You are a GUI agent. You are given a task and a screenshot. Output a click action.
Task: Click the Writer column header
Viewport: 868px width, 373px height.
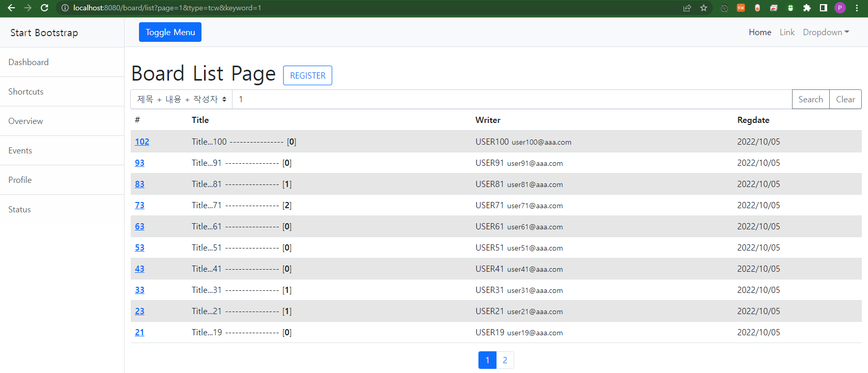tap(488, 120)
